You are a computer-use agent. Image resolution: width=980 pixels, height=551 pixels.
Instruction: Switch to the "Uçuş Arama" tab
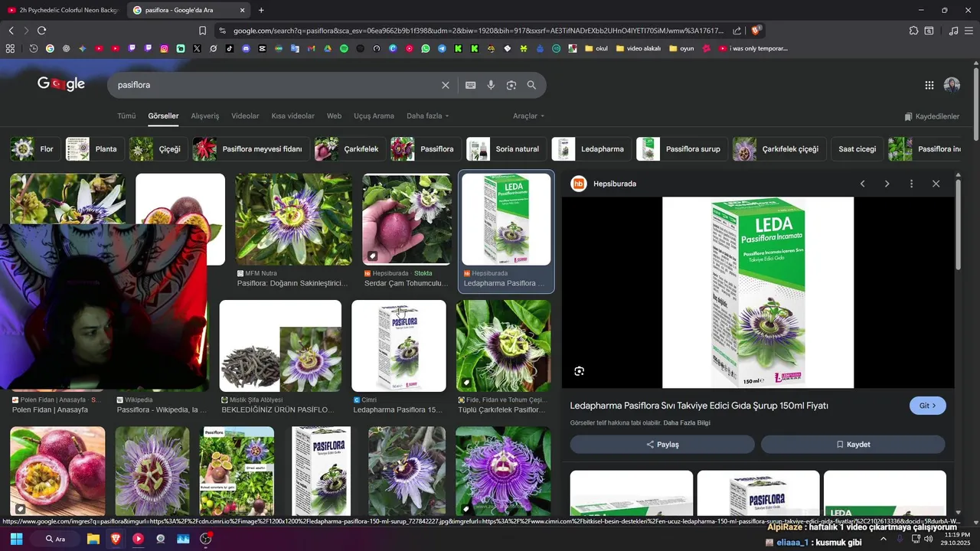pos(374,116)
